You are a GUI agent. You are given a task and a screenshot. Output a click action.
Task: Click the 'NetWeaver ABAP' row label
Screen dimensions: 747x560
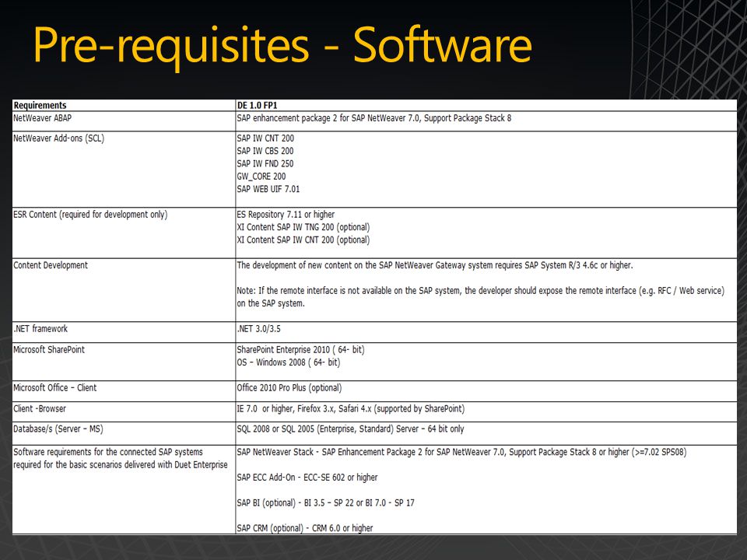(x=42, y=118)
